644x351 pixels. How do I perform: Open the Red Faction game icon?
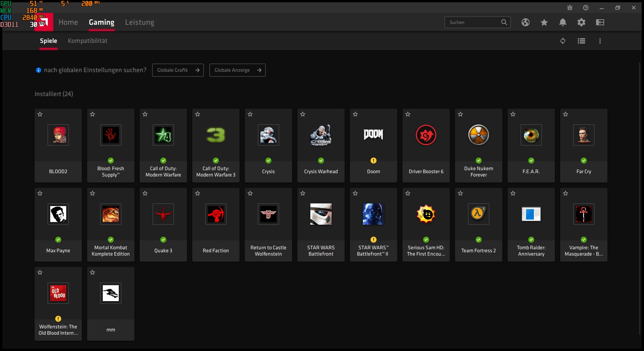216,214
